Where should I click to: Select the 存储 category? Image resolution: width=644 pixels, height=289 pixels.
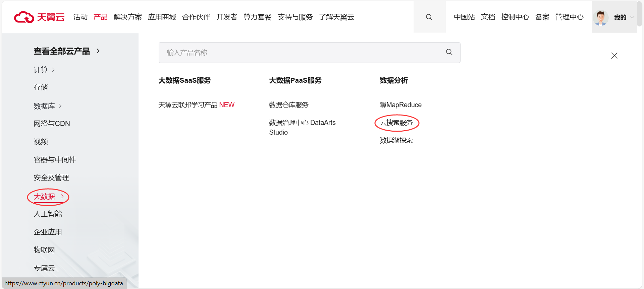click(x=41, y=87)
